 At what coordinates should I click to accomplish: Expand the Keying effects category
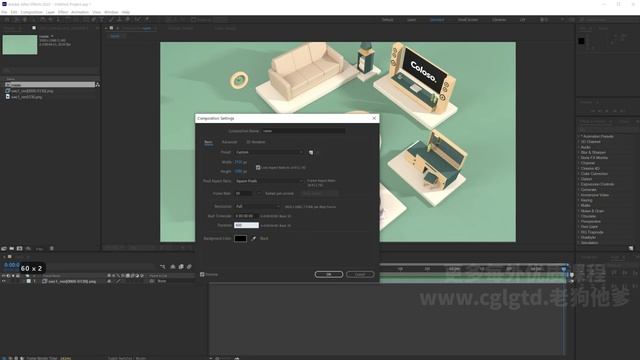click(x=579, y=200)
